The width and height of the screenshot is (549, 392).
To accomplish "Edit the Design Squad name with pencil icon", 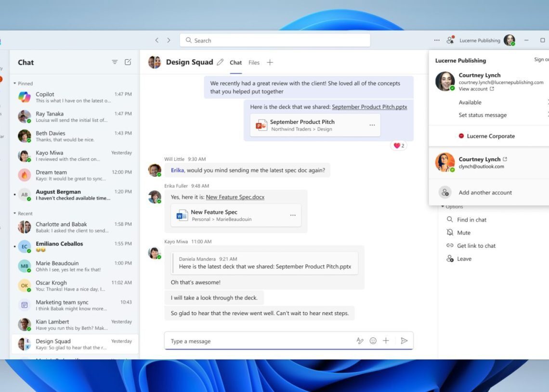I will tap(220, 62).
